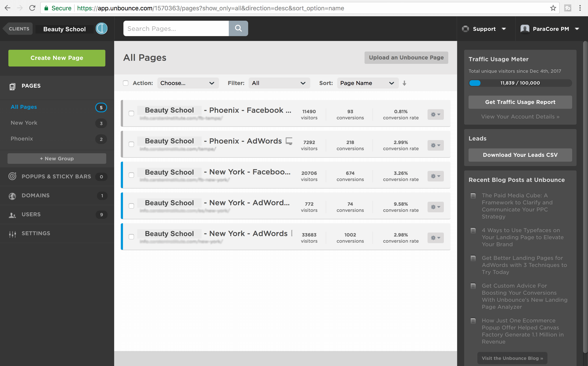The image size is (588, 366).
Task: Open Visit the Unbounce Blog link
Action: point(512,358)
